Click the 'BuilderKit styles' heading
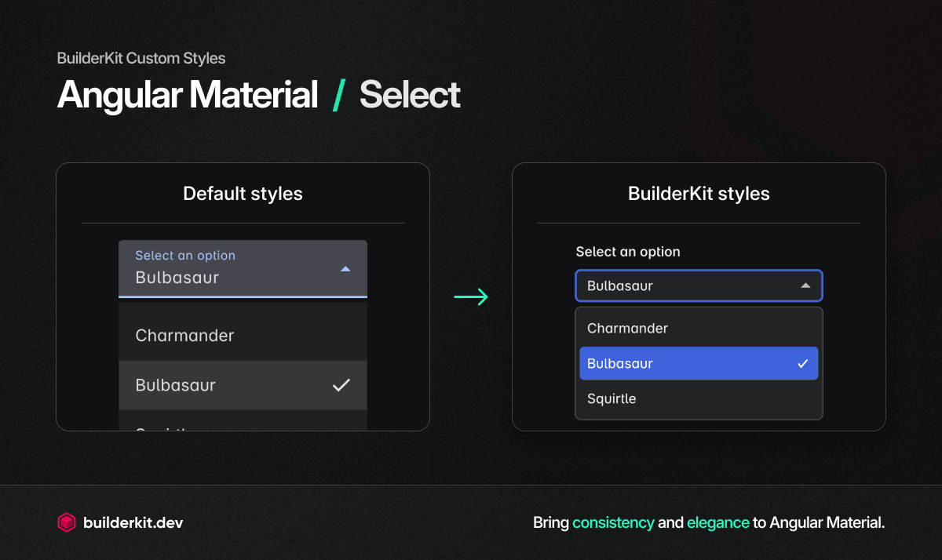The image size is (942, 560). (699, 194)
